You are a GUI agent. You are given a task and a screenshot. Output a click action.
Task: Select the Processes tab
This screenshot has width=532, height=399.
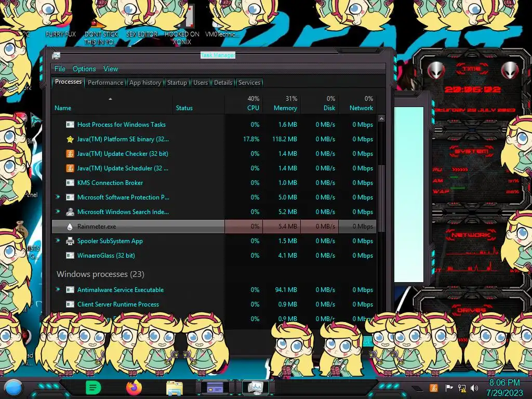[x=68, y=82]
